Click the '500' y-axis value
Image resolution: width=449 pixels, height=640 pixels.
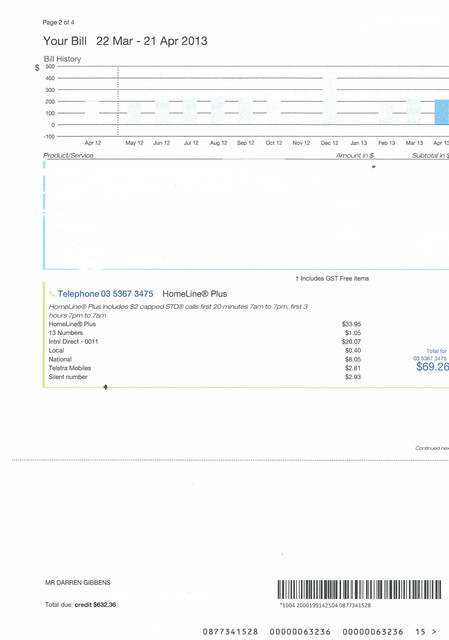[x=50, y=66]
